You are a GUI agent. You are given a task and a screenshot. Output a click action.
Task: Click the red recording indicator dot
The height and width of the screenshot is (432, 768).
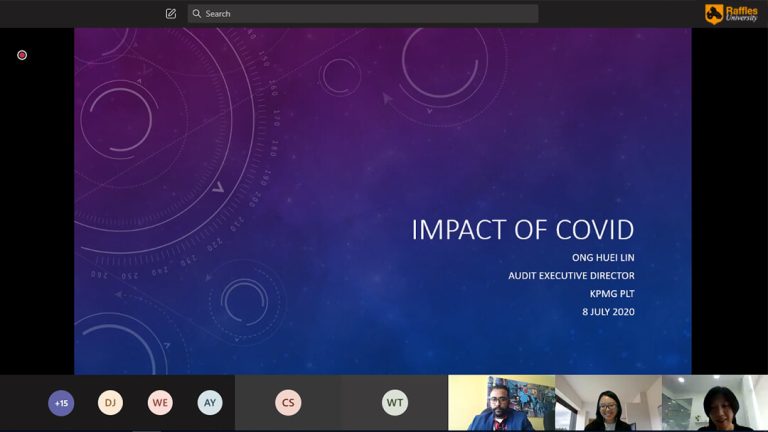coord(22,55)
